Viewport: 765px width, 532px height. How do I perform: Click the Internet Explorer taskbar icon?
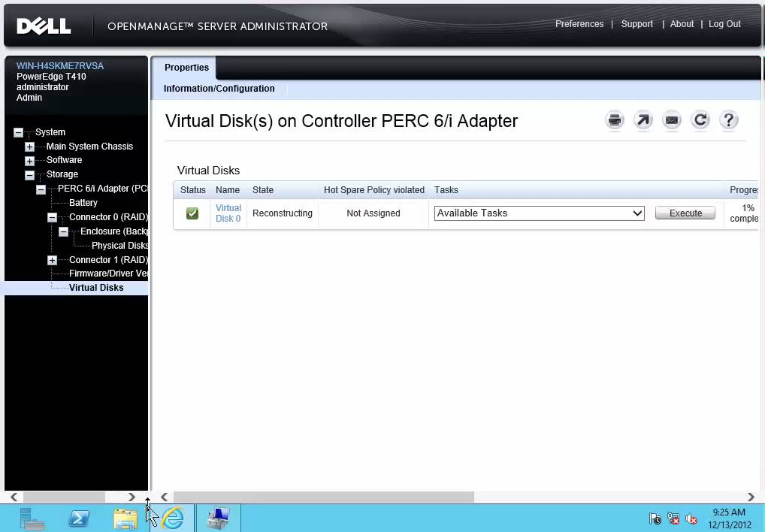click(x=173, y=518)
